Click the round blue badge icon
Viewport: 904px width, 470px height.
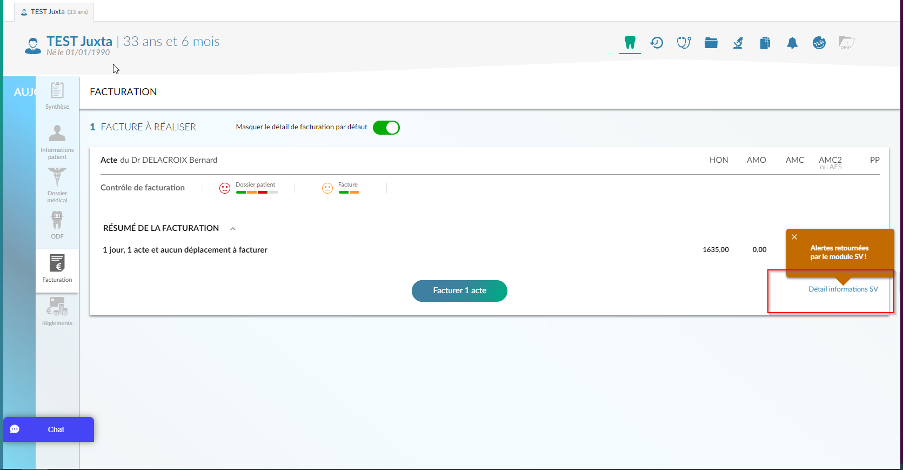coord(819,43)
